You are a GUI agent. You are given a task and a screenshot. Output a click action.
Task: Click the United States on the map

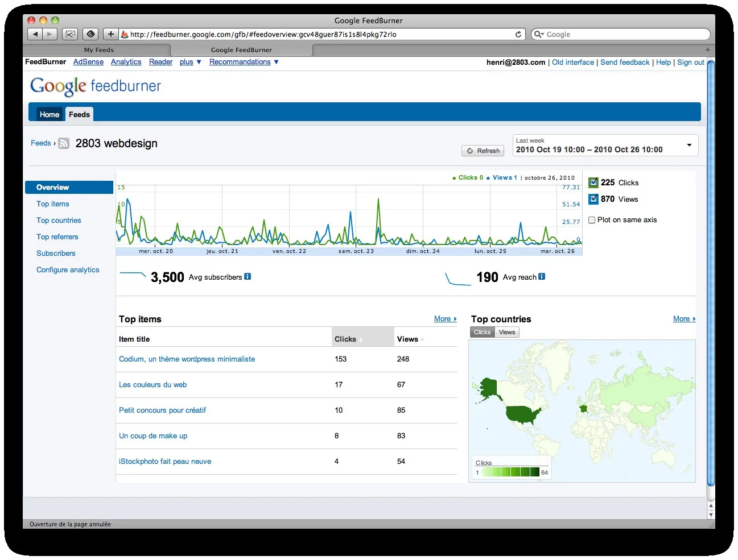tap(523, 415)
